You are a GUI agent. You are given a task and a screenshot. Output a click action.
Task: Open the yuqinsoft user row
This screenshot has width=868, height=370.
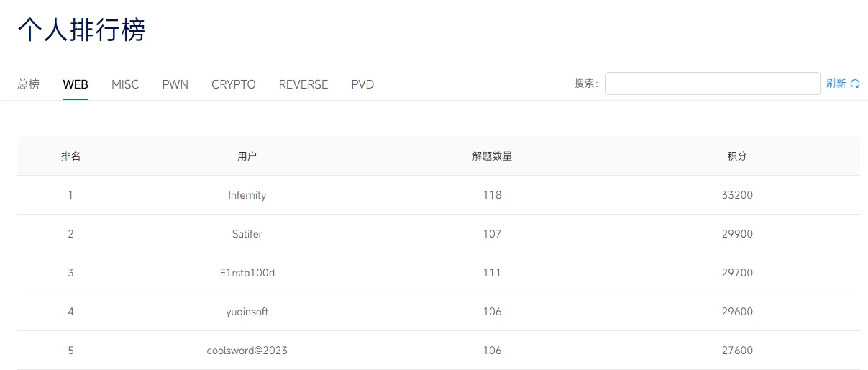click(247, 312)
